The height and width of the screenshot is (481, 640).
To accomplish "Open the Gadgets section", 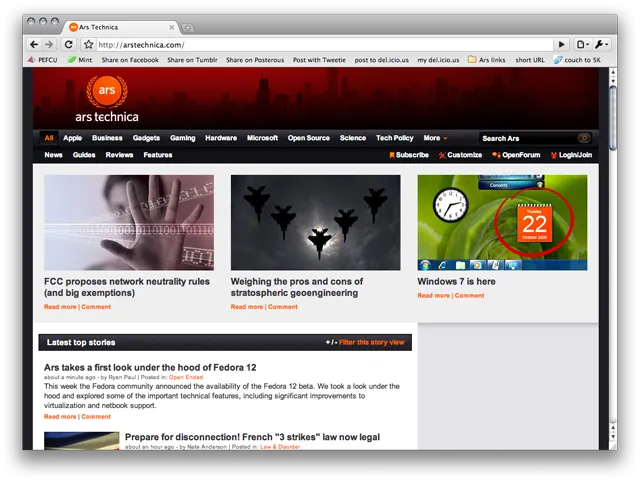I will click(146, 138).
